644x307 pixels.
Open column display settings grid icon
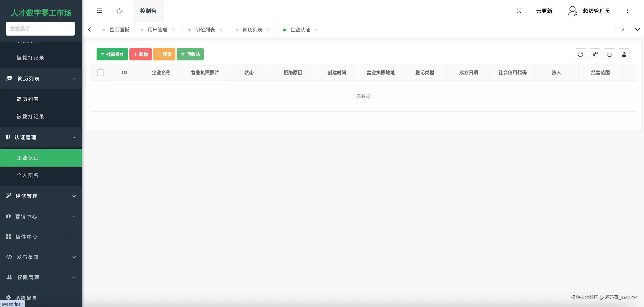(595, 54)
